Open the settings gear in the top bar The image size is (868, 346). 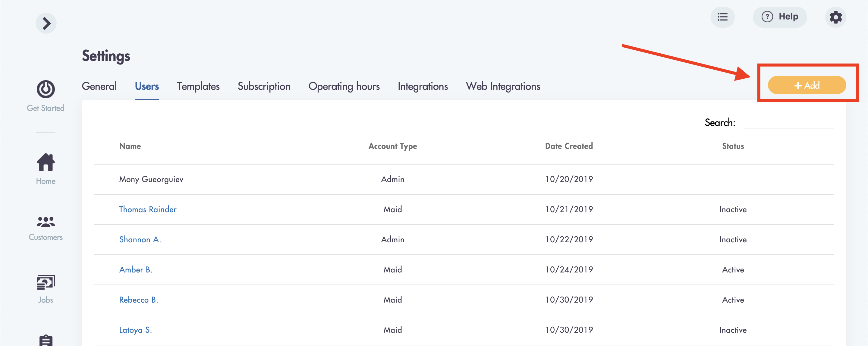coord(836,17)
